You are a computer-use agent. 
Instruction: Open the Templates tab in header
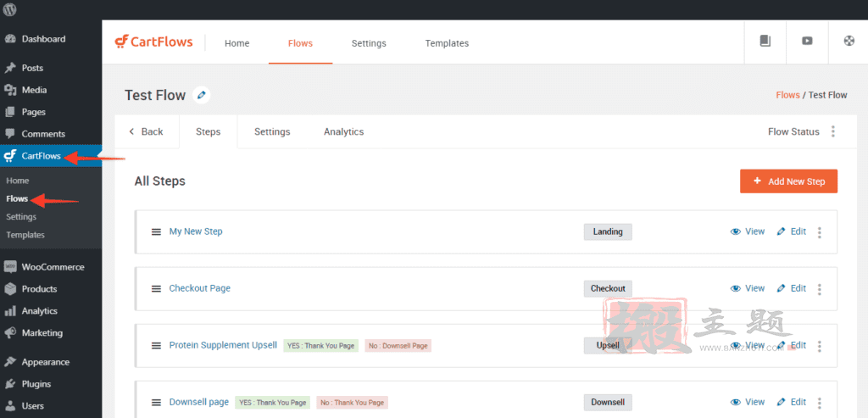[x=447, y=43]
